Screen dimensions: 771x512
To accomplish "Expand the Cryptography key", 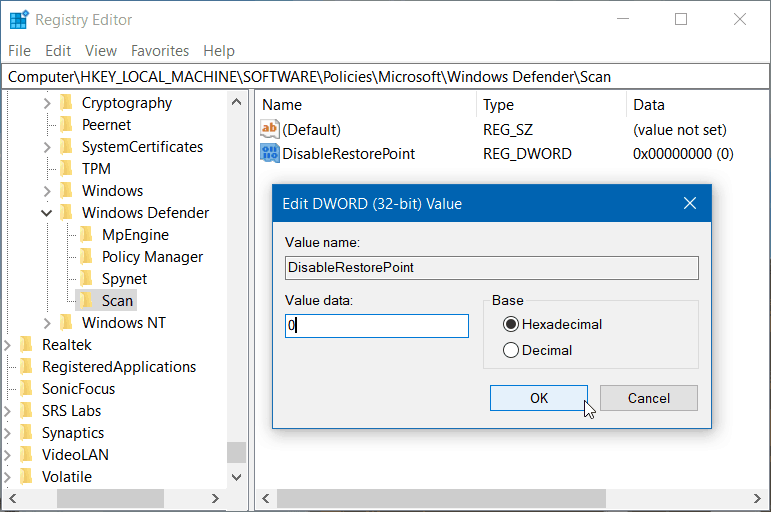I will click(47, 103).
